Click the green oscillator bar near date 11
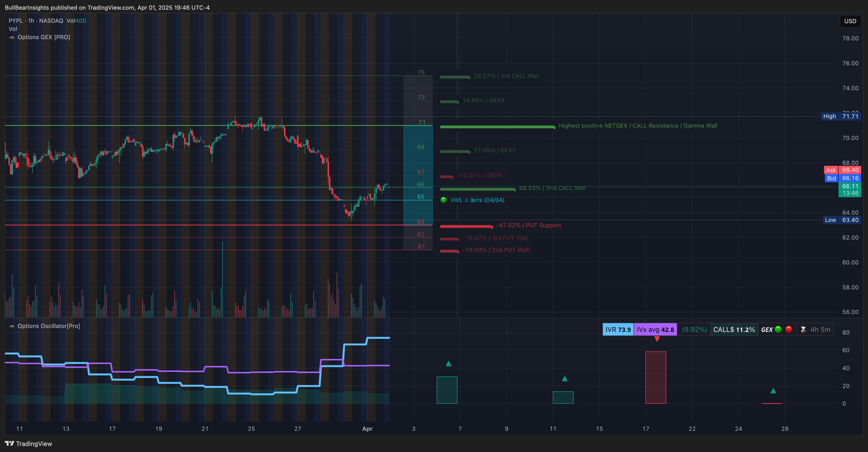 click(563, 397)
